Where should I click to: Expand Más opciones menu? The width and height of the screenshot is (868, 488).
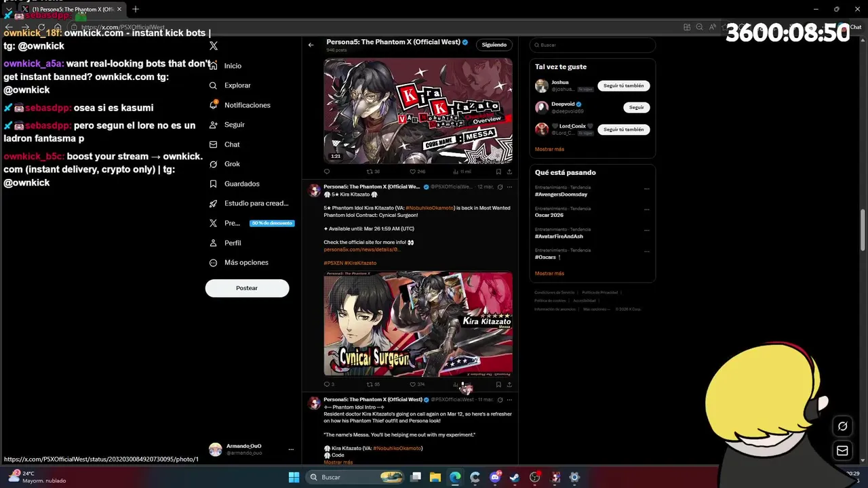[x=238, y=262]
